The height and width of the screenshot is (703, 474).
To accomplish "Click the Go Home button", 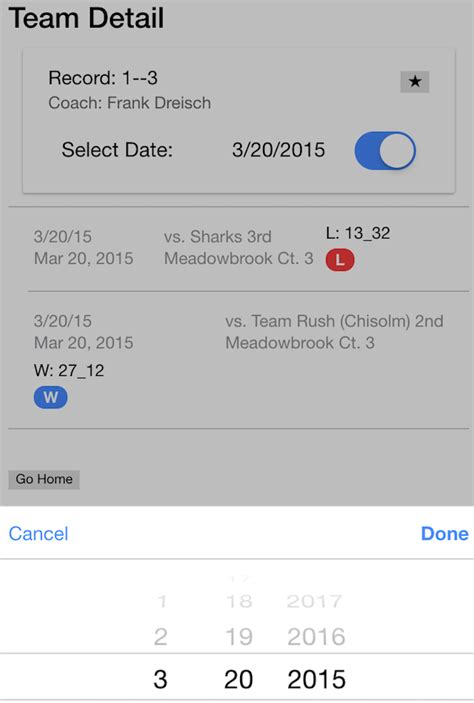I will (x=44, y=479).
